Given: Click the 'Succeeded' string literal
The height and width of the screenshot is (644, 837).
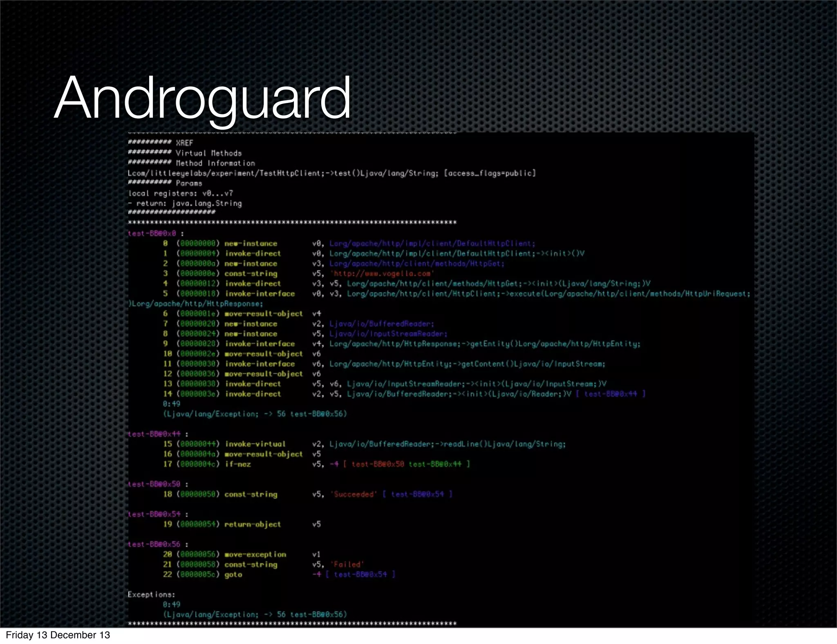Looking at the screenshot, I should pos(354,494).
